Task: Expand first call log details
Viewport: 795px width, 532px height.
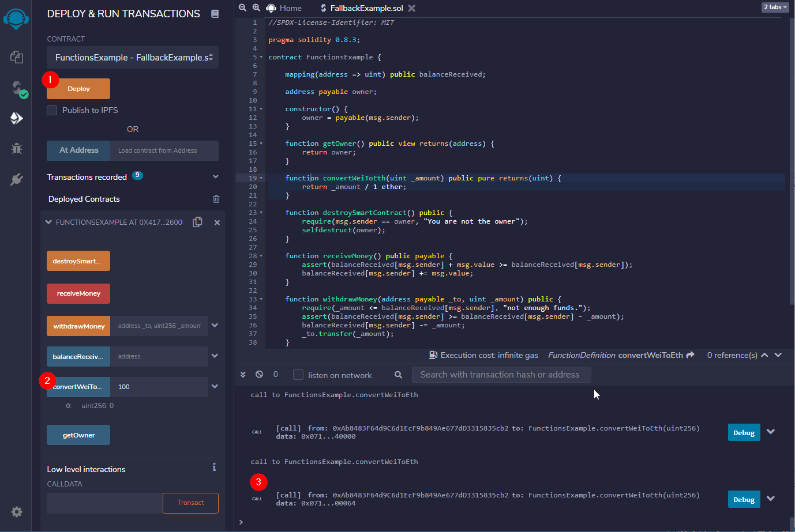Action: (x=771, y=432)
